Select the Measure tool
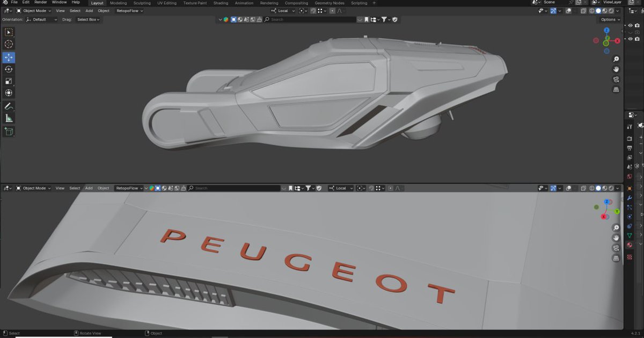 (9, 118)
